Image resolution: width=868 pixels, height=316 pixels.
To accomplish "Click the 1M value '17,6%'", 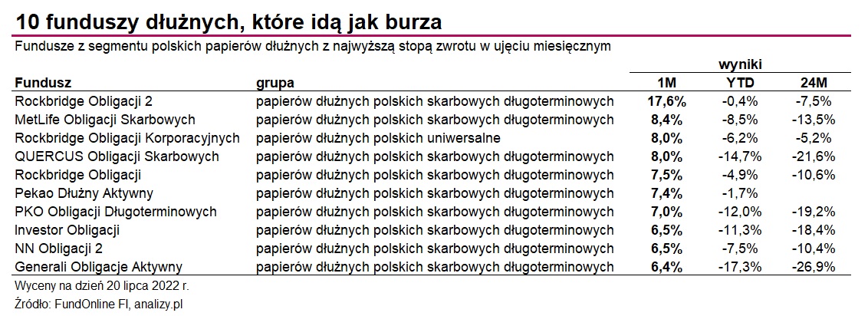I will [x=666, y=101].
